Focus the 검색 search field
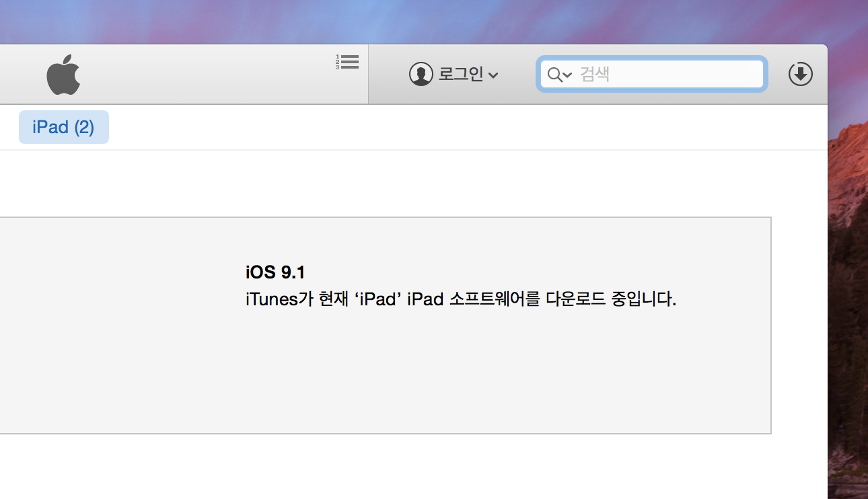This screenshot has width=868, height=499. [651, 74]
